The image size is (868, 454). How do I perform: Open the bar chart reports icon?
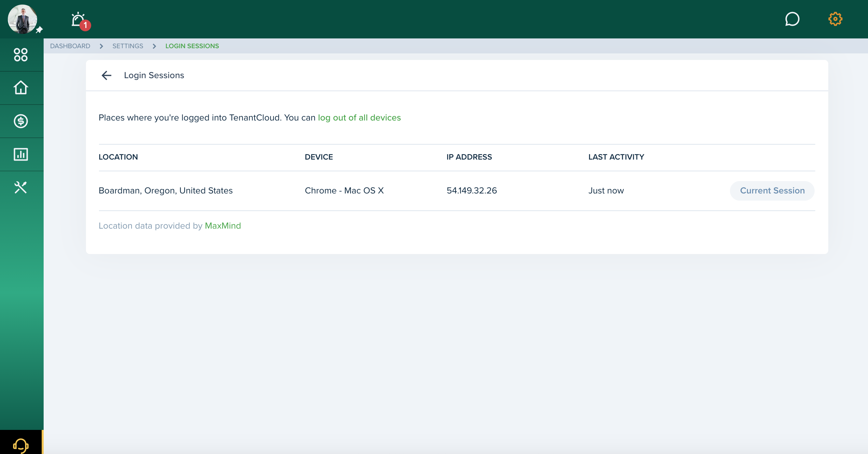click(x=21, y=154)
